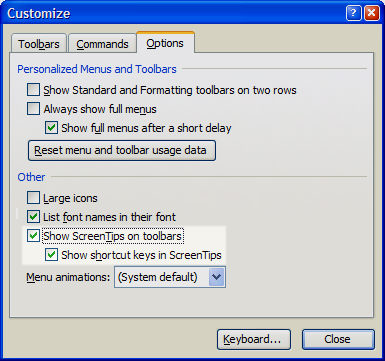Enable the Large icons checkbox
This screenshot has height=361, width=385.
[33, 198]
